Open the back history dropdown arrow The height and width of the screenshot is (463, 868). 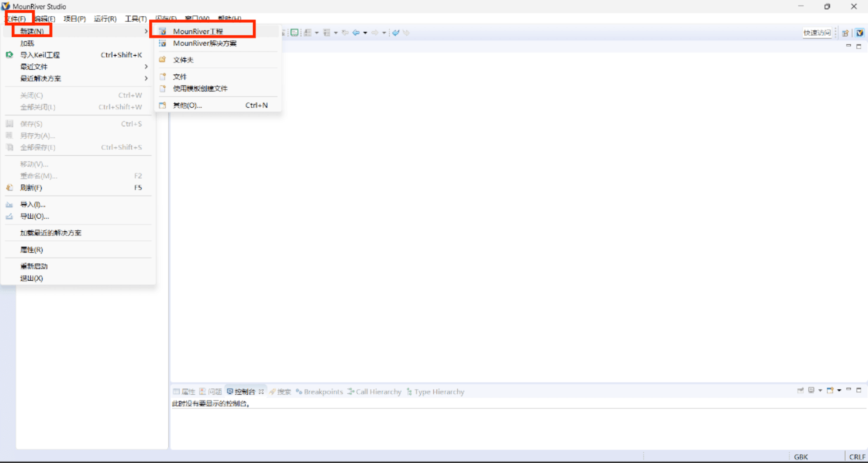point(365,33)
